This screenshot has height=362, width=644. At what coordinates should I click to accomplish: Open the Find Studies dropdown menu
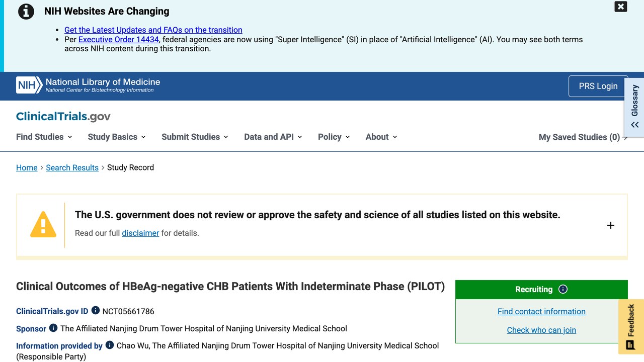coord(44,137)
